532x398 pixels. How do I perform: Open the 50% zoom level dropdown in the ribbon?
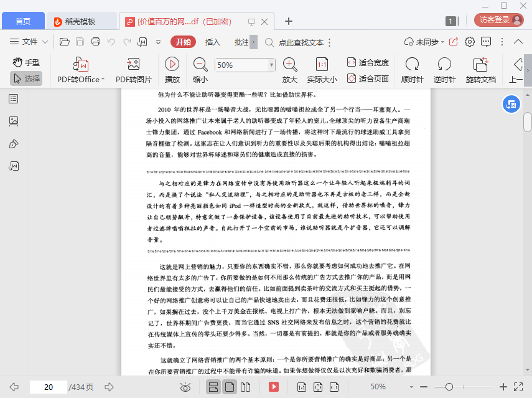[x=271, y=65]
